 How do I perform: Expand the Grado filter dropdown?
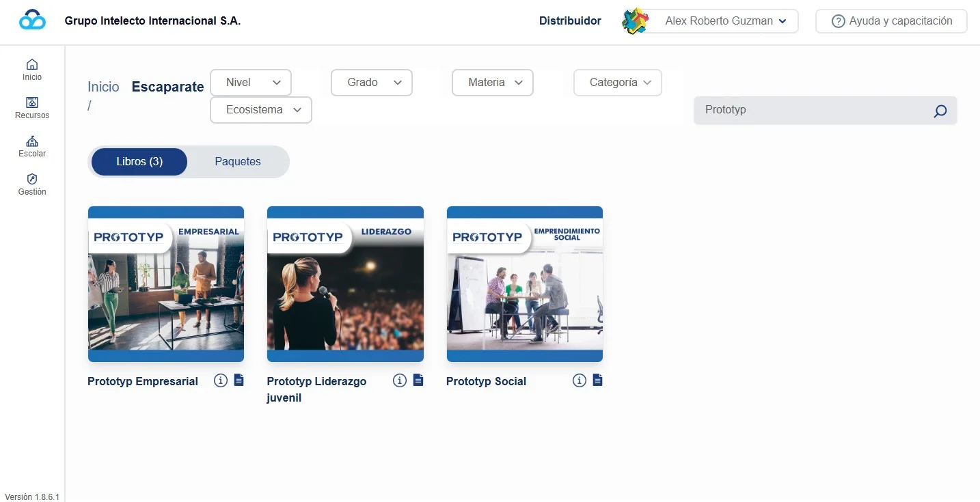[x=372, y=83]
